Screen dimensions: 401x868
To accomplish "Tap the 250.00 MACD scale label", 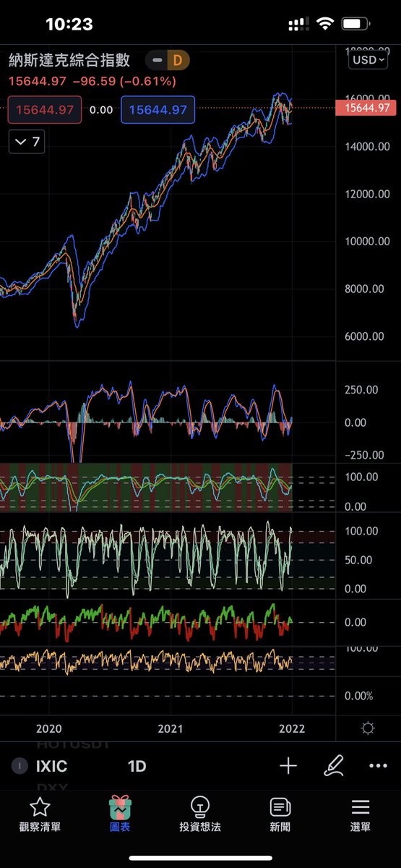I will tap(361, 389).
